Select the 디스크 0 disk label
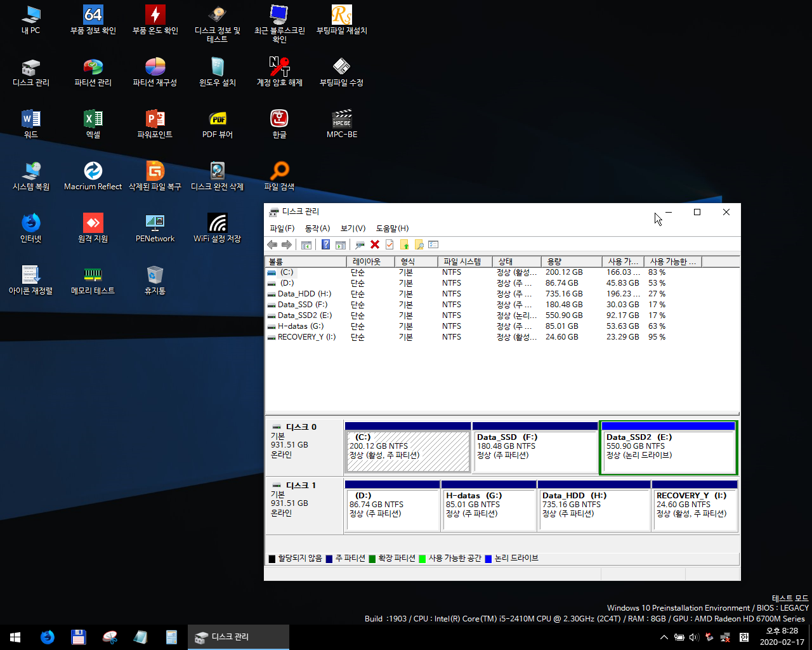This screenshot has height=650, width=812. coord(304,448)
